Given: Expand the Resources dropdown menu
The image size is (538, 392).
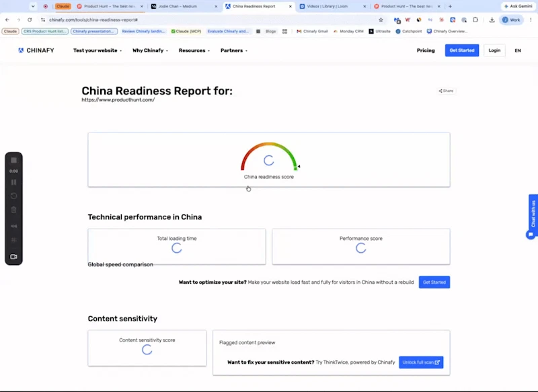Looking at the screenshot, I should point(194,50).
